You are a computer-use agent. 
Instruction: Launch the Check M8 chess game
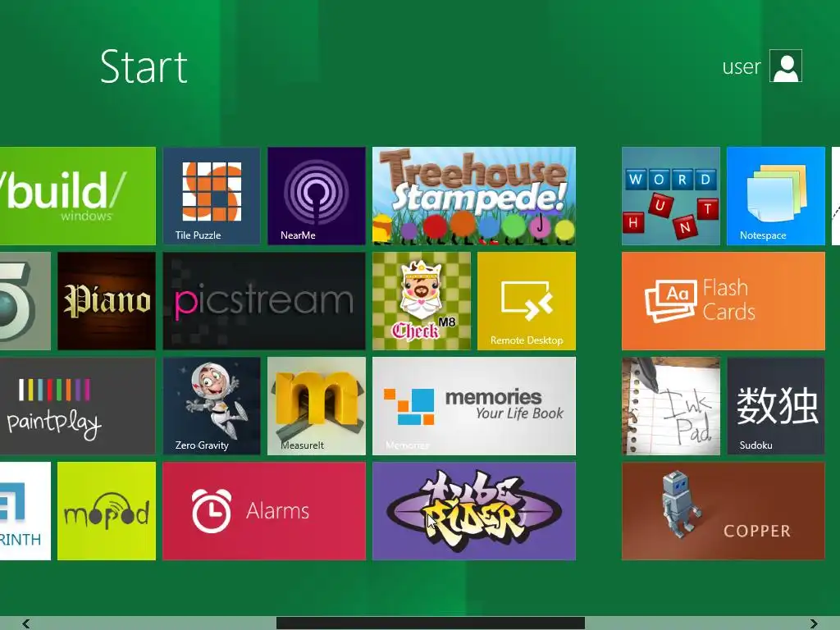pyautogui.click(x=422, y=301)
